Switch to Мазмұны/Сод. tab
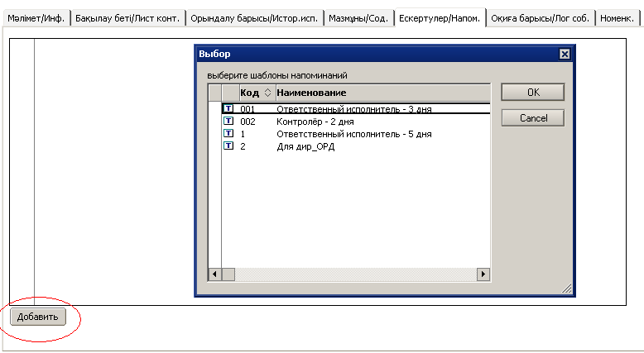Image resolution: width=644 pixels, height=353 pixels. point(358,18)
